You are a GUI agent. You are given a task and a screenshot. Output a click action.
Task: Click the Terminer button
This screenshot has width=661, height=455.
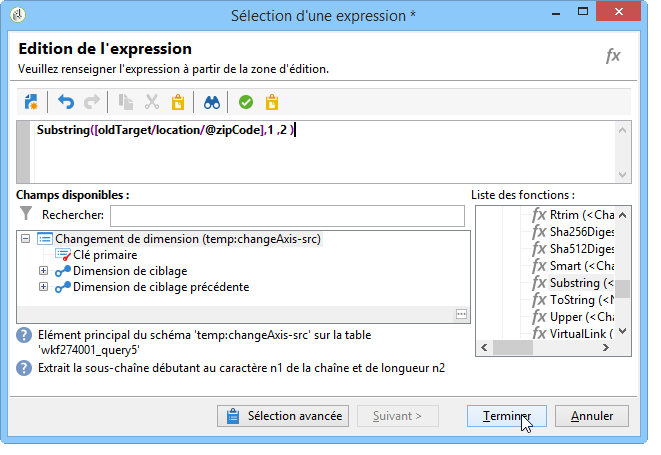507,416
